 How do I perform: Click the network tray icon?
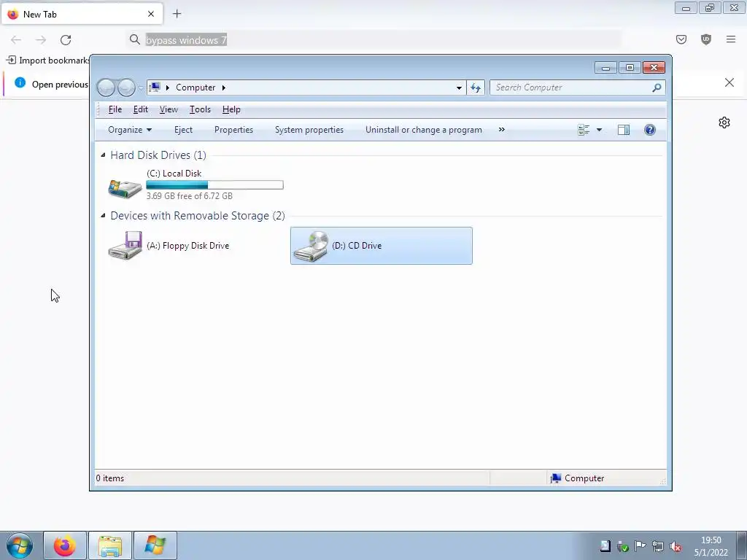(x=658, y=546)
